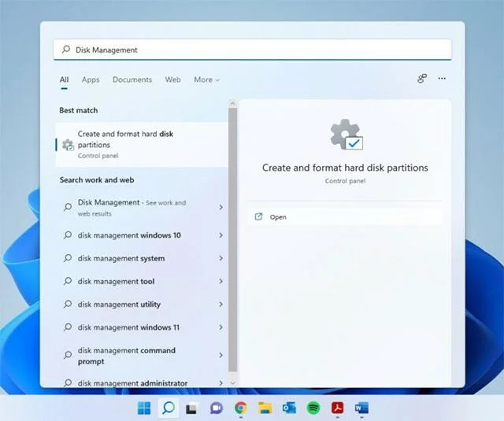Click the 'Best match' heading

[79, 110]
